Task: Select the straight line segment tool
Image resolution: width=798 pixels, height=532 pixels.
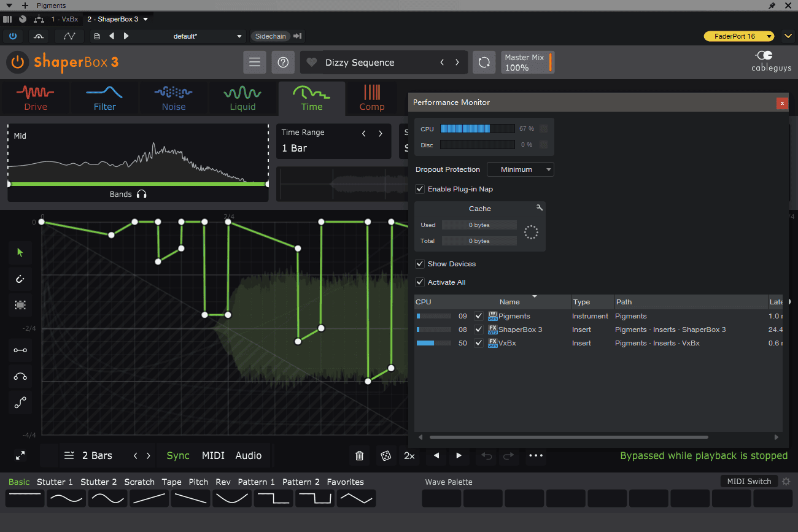Action: (20, 350)
